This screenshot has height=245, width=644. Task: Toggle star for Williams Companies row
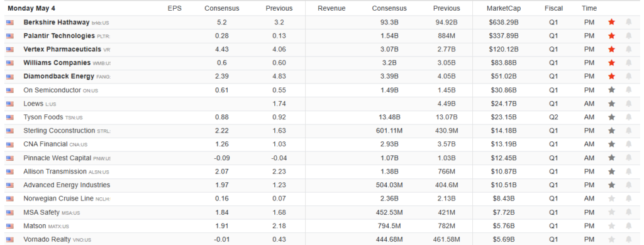click(611, 63)
